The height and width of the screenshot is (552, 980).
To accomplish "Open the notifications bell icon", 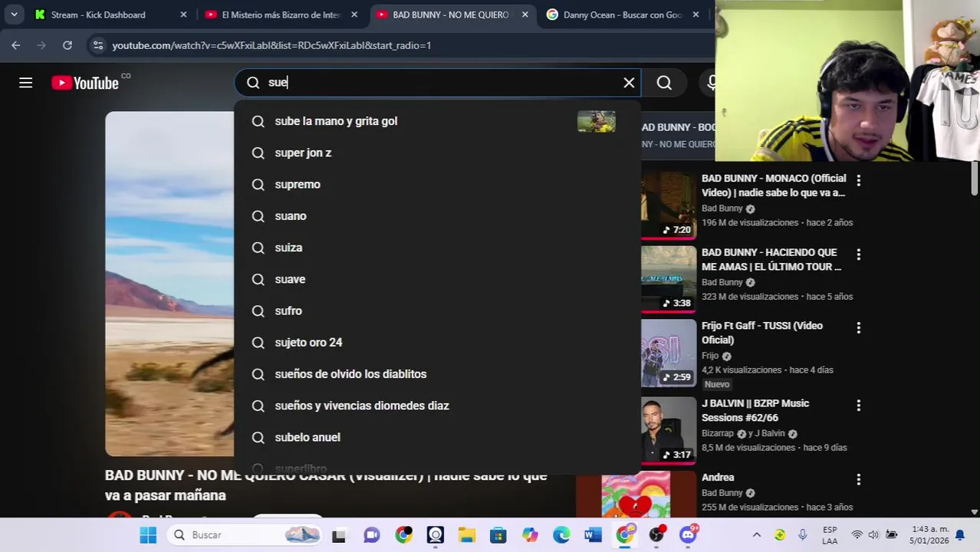I will tap(959, 535).
